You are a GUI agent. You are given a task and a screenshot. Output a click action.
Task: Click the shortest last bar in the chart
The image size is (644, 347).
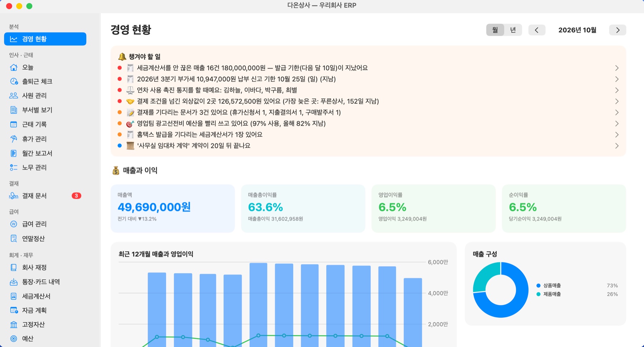(x=413, y=313)
